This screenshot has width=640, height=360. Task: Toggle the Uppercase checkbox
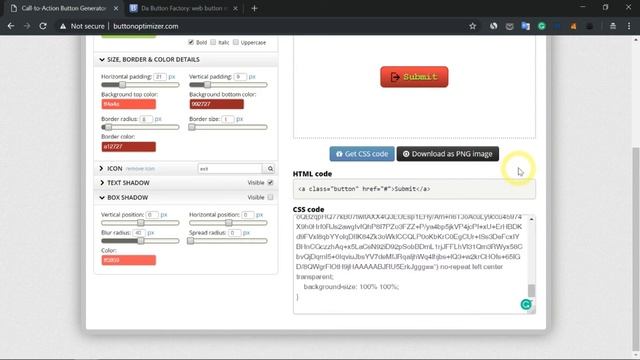click(x=236, y=42)
